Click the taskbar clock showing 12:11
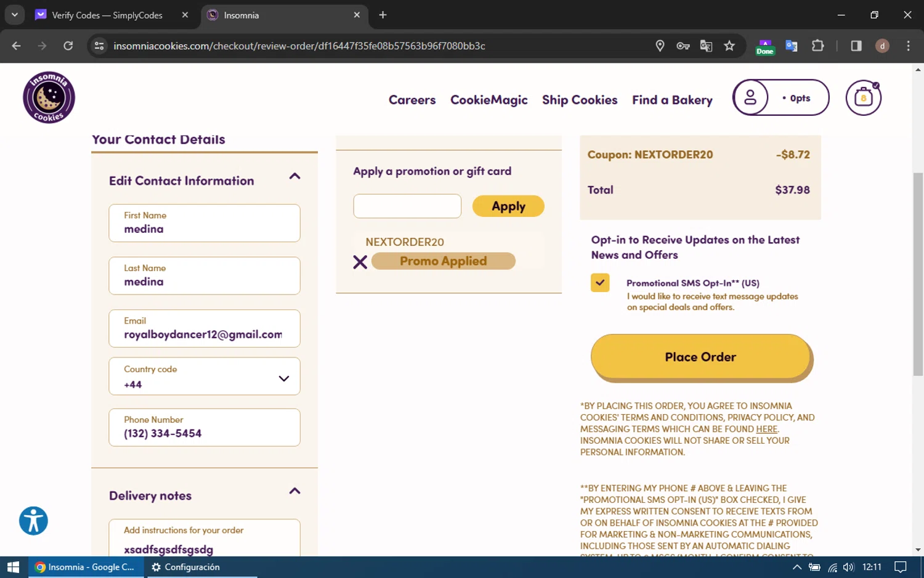The height and width of the screenshot is (578, 924). pos(872,567)
